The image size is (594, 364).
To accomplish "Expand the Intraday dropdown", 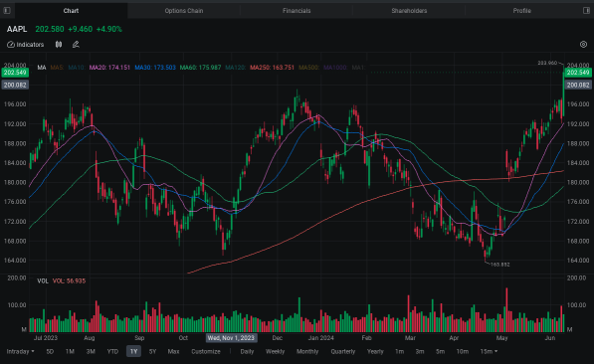I will (21, 351).
